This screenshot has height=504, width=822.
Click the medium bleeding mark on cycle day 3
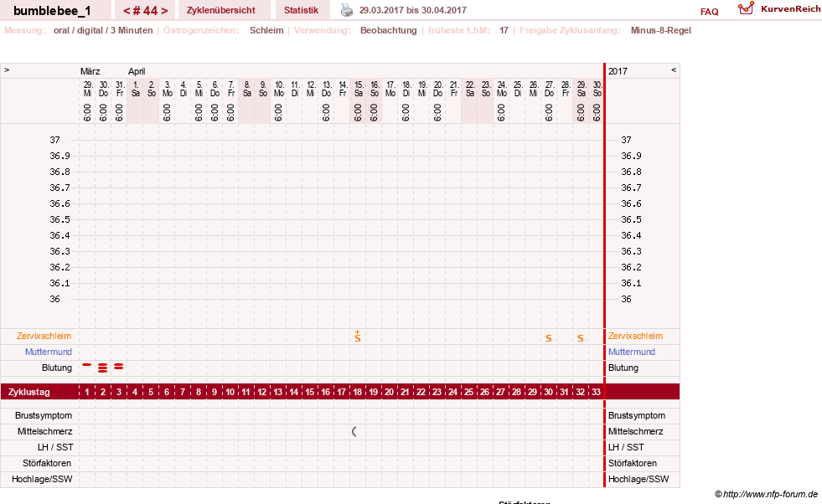pos(119,367)
